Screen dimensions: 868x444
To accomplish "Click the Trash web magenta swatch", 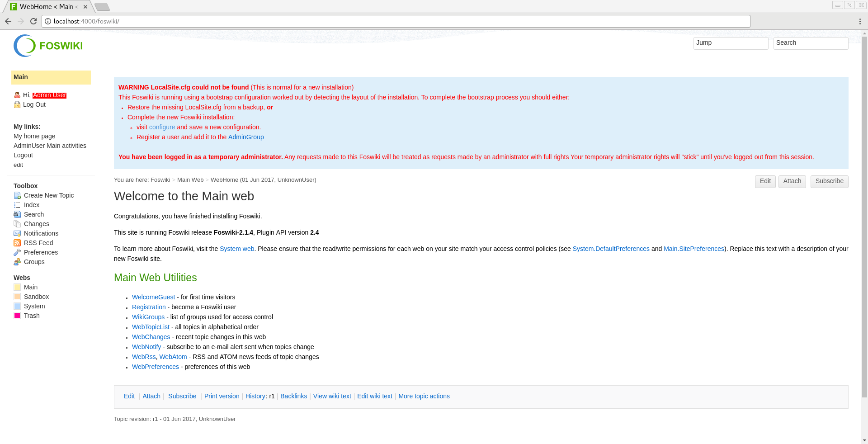I will click(x=17, y=316).
